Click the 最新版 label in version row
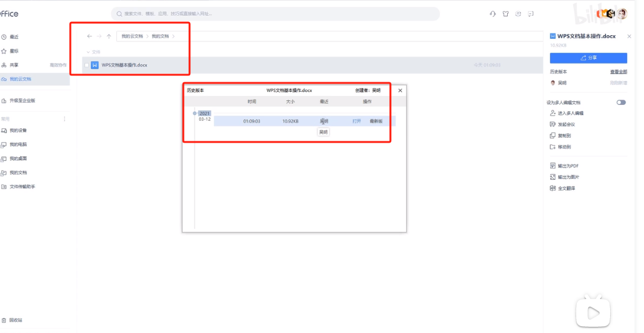 pos(376,121)
